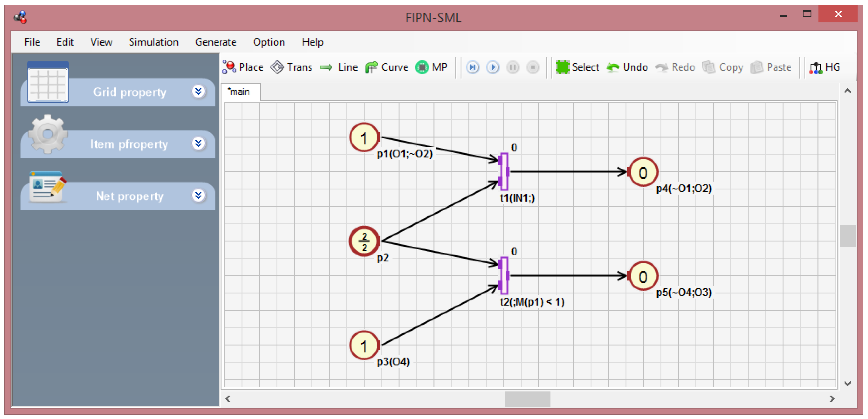Expand the Grid property panel
This screenshot has height=419, width=868.
(x=199, y=91)
